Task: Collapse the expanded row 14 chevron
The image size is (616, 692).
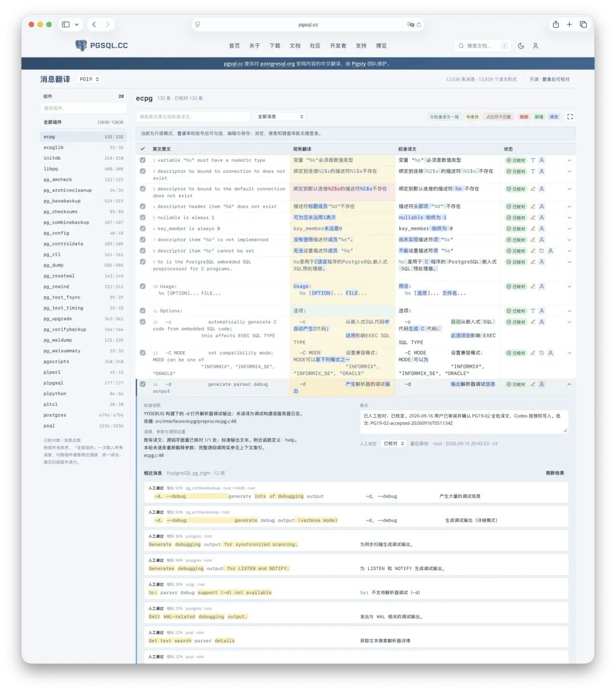Action: tap(569, 384)
